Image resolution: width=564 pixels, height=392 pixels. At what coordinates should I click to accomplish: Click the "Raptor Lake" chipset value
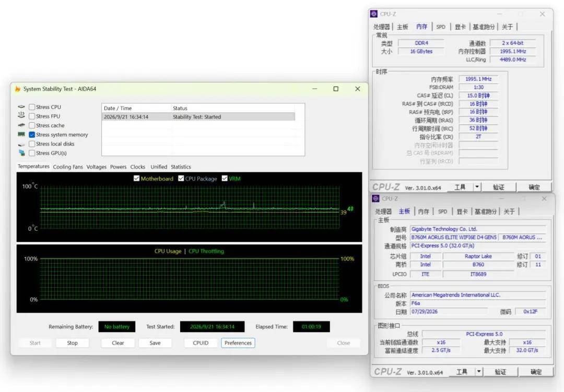pos(478,256)
